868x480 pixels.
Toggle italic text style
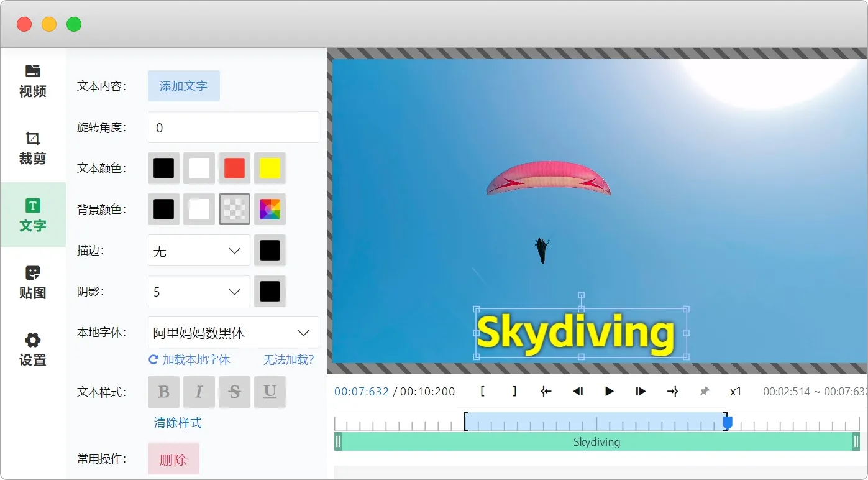pyautogui.click(x=199, y=392)
